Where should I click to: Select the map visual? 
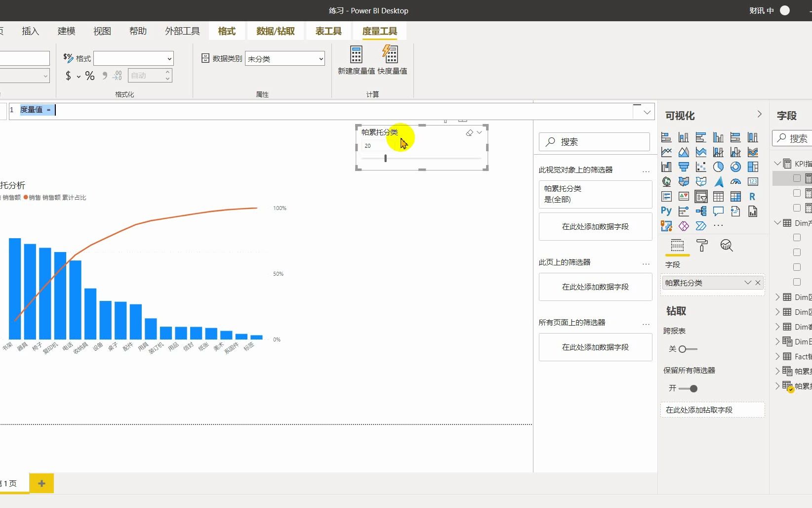[x=666, y=181]
